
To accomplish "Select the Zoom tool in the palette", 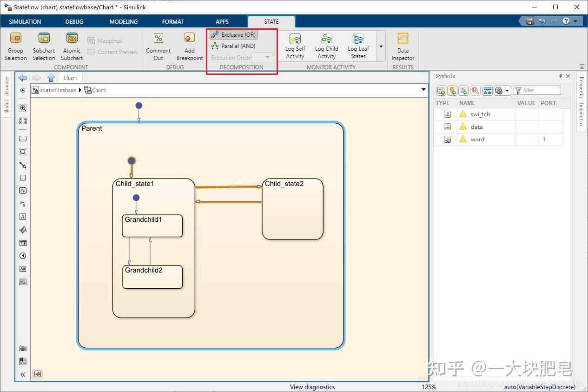I will 23,108.
